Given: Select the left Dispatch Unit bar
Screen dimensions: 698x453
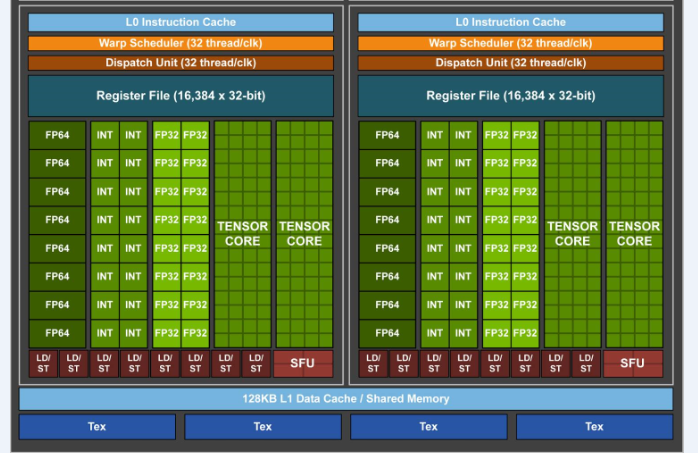Looking at the screenshot, I should point(180,62).
